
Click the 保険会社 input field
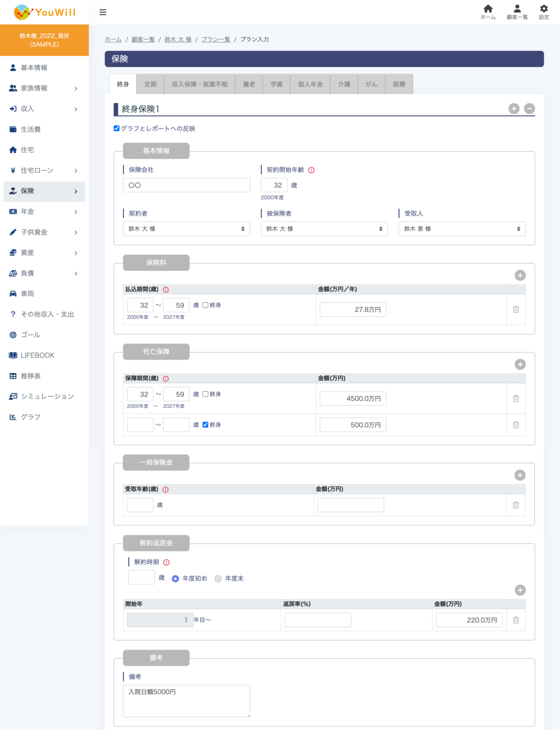pos(186,185)
